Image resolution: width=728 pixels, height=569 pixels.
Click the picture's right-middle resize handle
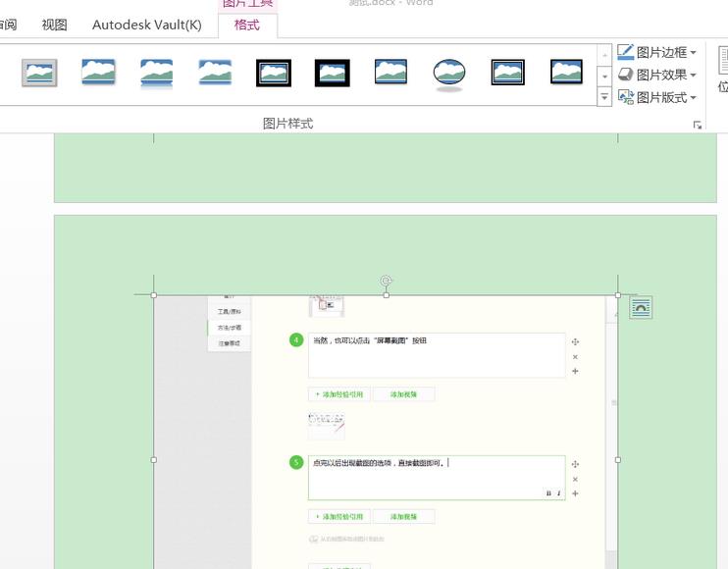point(617,459)
